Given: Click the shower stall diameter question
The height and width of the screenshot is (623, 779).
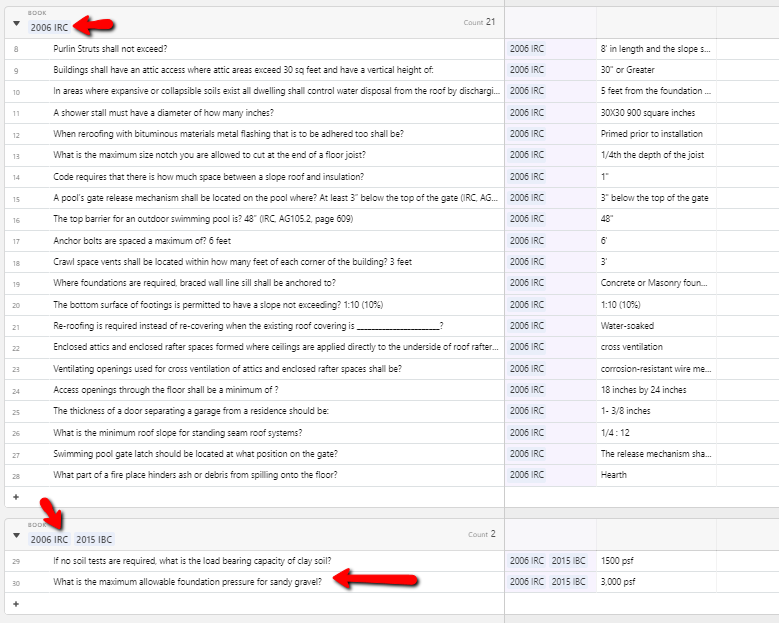Looking at the screenshot, I should pos(163,113).
